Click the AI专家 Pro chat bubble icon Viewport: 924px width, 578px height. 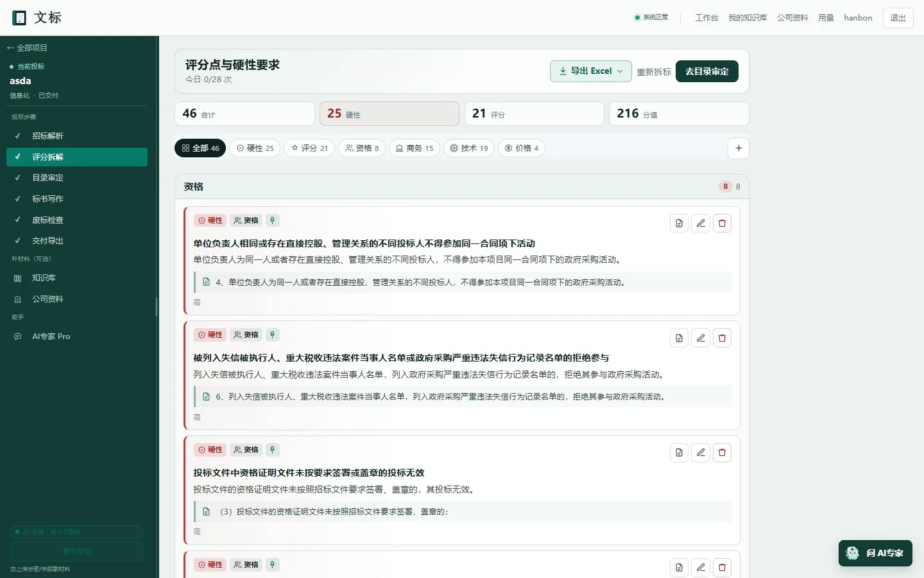click(18, 337)
